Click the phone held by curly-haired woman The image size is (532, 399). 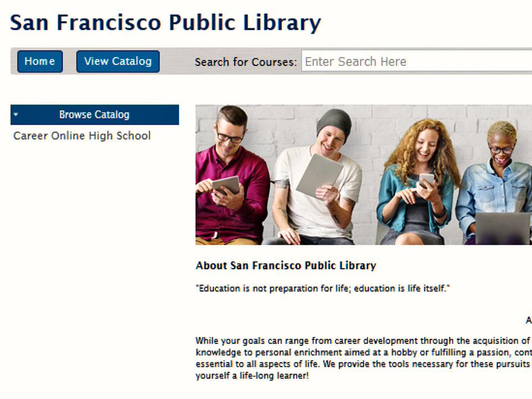tap(427, 181)
